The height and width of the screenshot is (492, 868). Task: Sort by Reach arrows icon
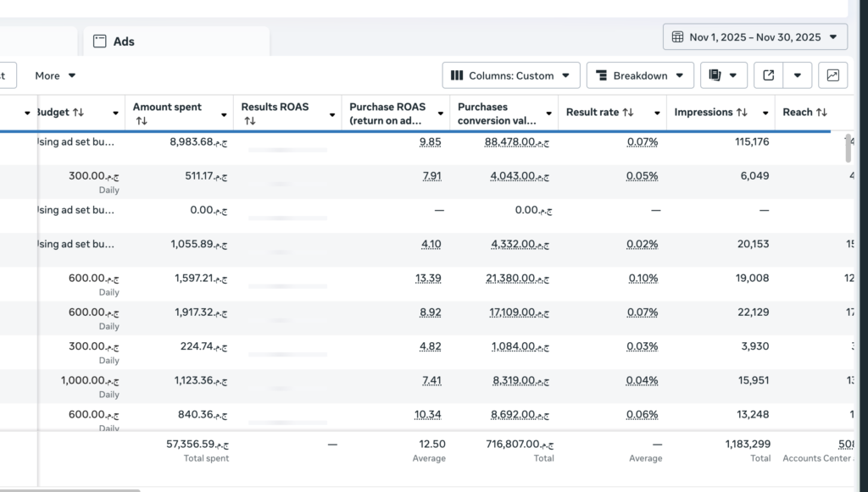tap(821, 113)
